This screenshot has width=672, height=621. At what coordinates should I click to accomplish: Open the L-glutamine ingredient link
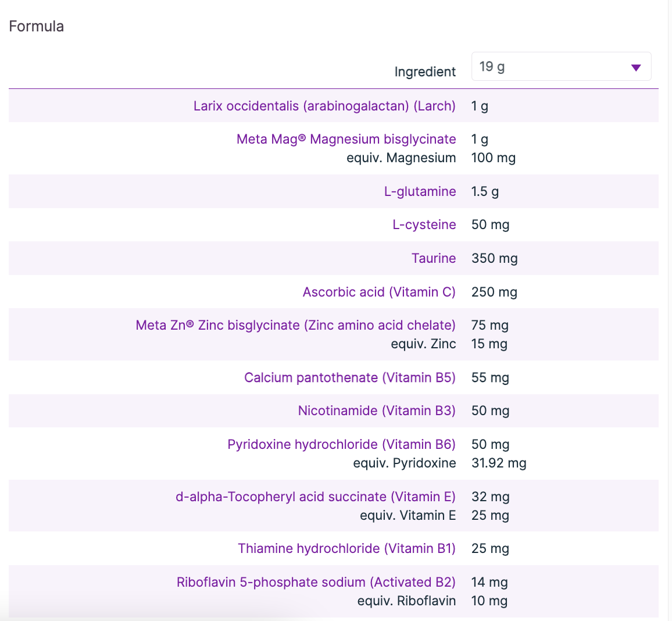(420, 191)
